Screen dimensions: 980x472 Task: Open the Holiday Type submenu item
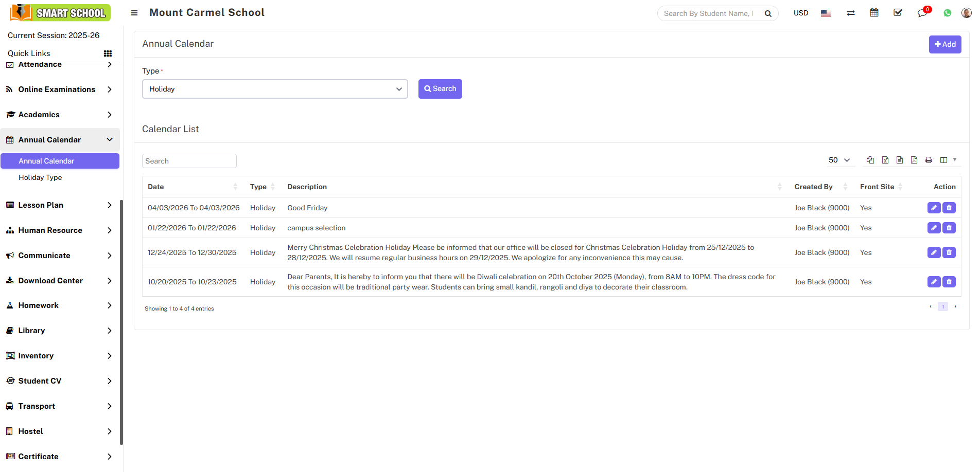[40, 177]
